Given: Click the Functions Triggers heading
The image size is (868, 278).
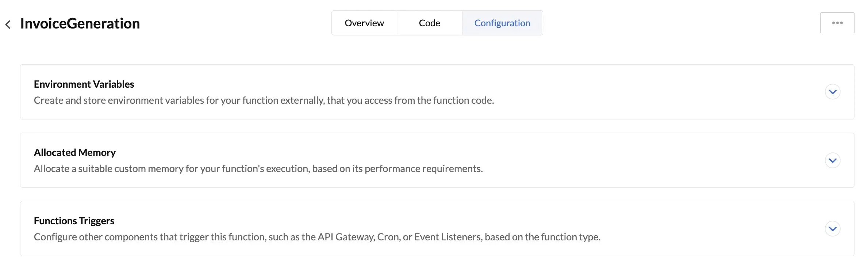Looking at the screenshot, I should click(74, 221).
